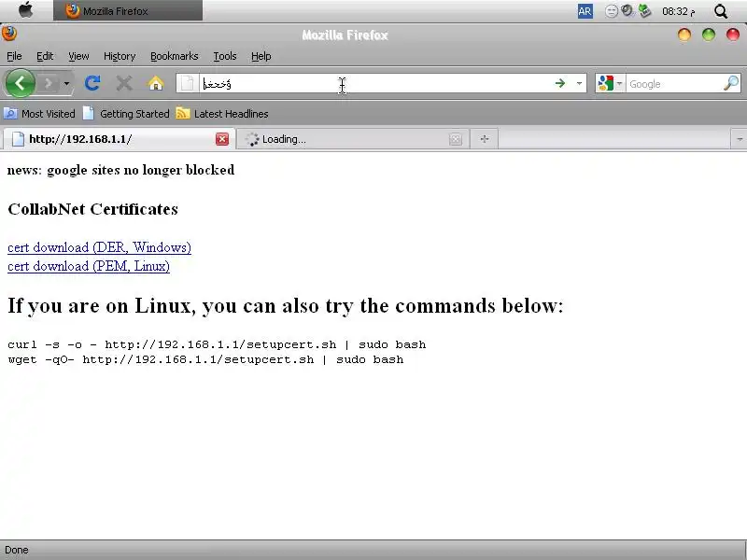The image size is (747, 560).
Task: Click the smiley face tray icon
Action: (x=612, y=11)
